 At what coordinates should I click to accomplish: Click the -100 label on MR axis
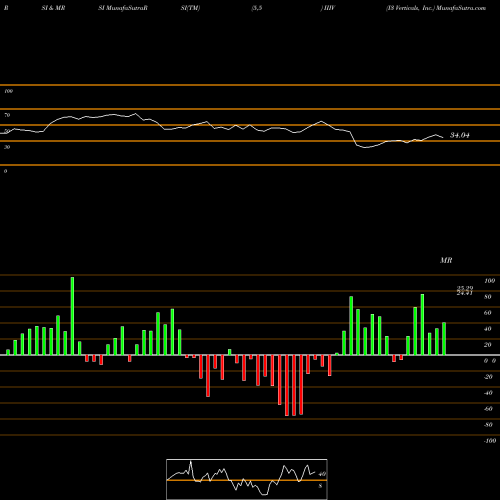(490, 441)
